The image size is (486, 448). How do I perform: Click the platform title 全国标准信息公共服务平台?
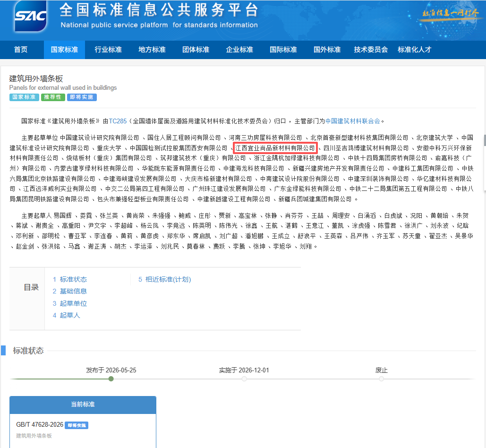point(159,10)
